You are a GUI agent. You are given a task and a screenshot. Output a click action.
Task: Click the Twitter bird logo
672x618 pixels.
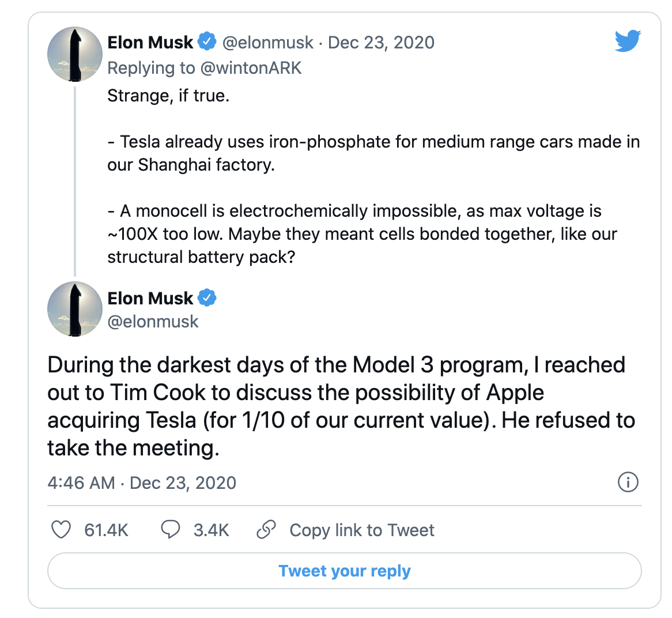point(628,42)
